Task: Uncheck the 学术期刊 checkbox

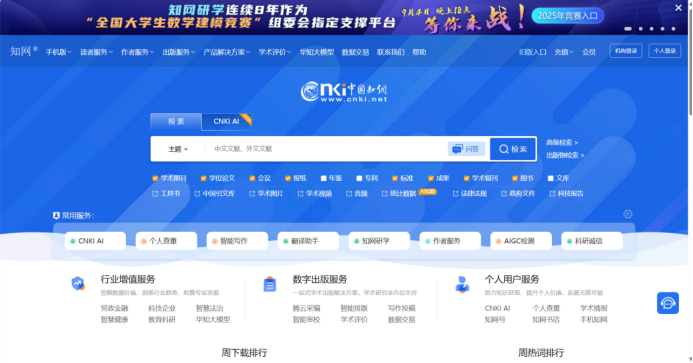Action: pyautogui.click(x=155, y=178)
